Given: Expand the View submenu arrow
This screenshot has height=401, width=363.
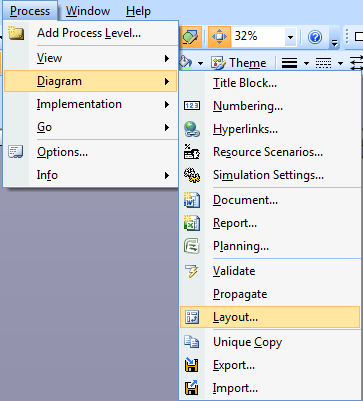Looking at the screenshot, I should coord(167,59).
